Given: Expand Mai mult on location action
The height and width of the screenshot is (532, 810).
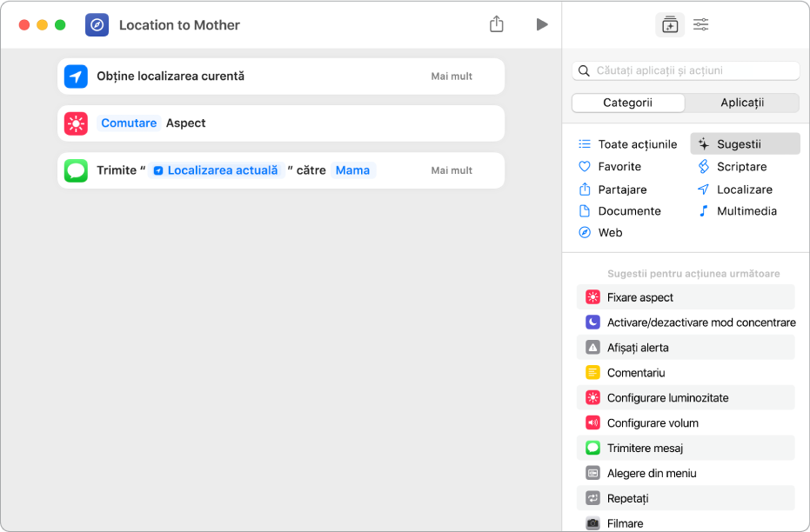Looking at the screenshot, I should 452,76.
